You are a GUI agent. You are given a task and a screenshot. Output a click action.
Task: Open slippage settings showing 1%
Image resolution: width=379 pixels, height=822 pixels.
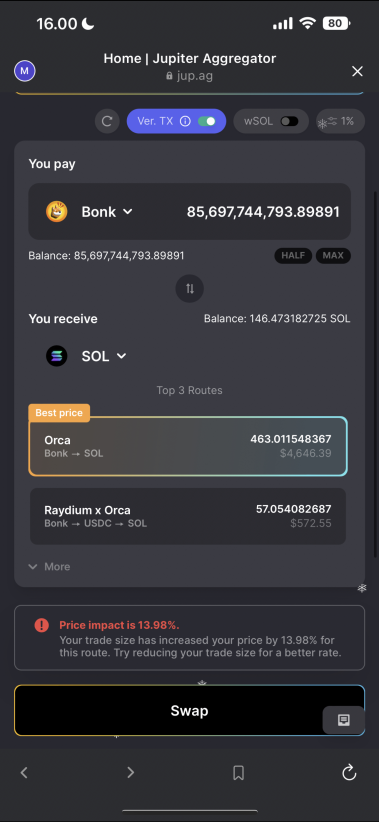pyautogui.click(x=340, y=122)
